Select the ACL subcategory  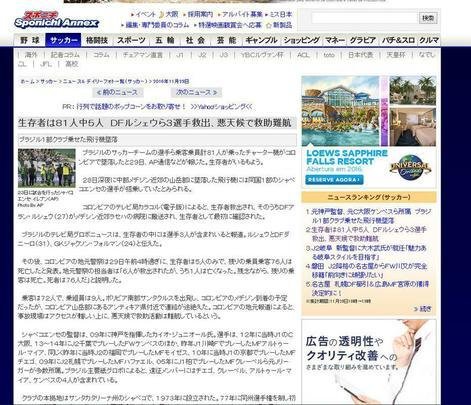click(303, 55)
